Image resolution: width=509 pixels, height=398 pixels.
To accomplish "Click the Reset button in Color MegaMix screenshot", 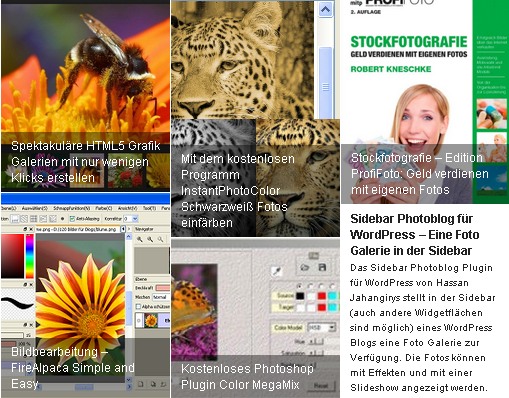I will pos(321,385).
